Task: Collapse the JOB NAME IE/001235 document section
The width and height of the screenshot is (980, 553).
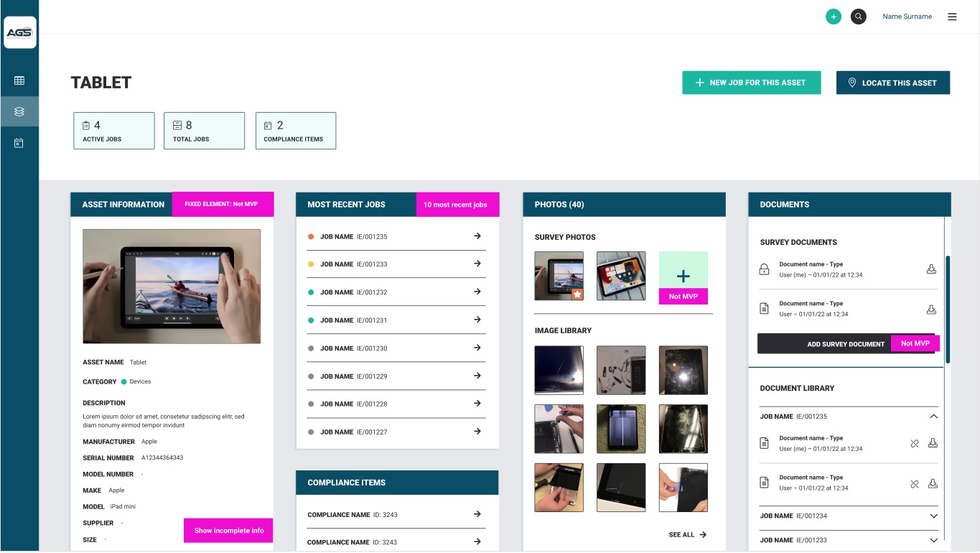Action: tap(933, 416)
